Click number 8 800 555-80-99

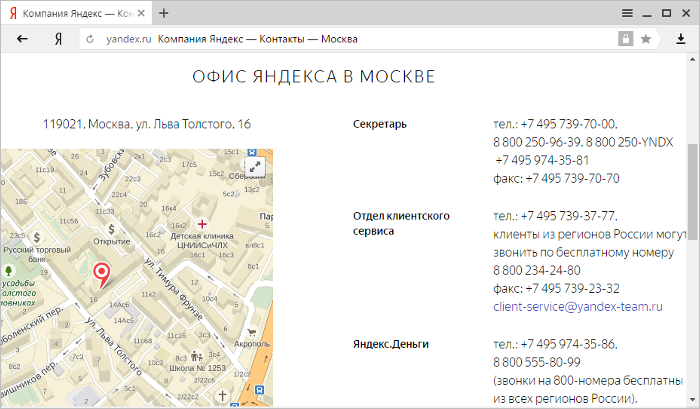pyautogui.click(x=537, y=362)
